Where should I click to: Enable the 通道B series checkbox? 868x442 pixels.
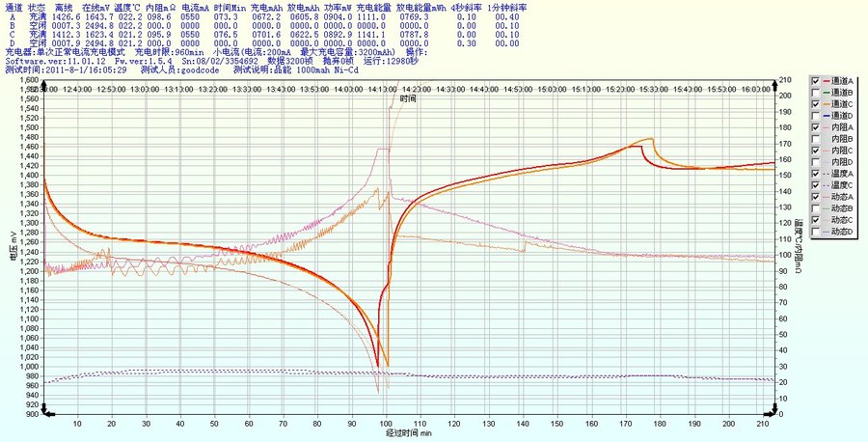coord(816,92)
